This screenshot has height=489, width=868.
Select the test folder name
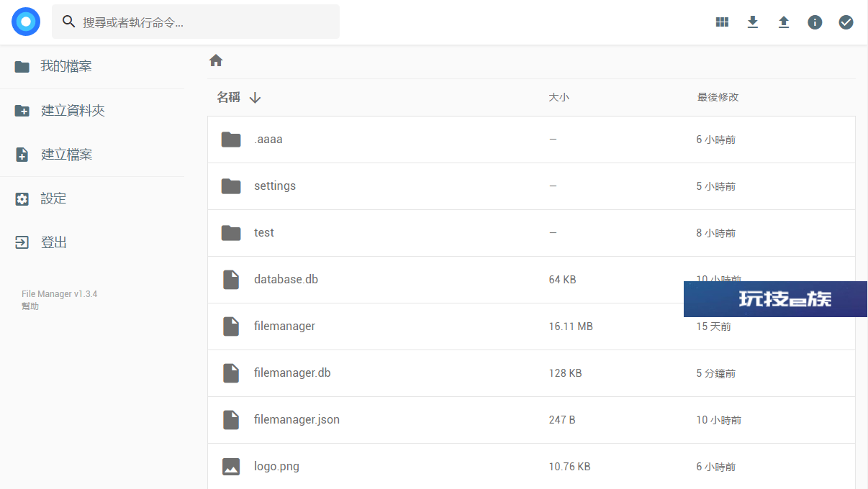tap(264, 233)
